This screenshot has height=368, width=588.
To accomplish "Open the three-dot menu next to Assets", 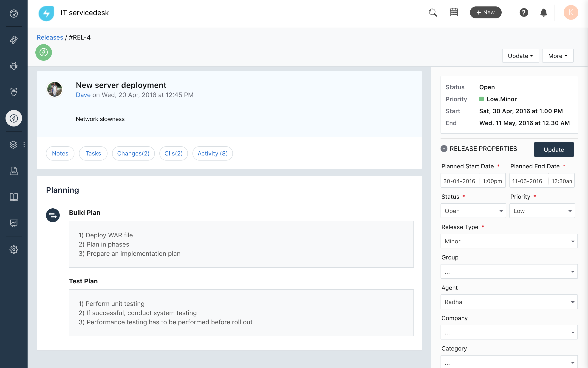I will pos(24,145).
